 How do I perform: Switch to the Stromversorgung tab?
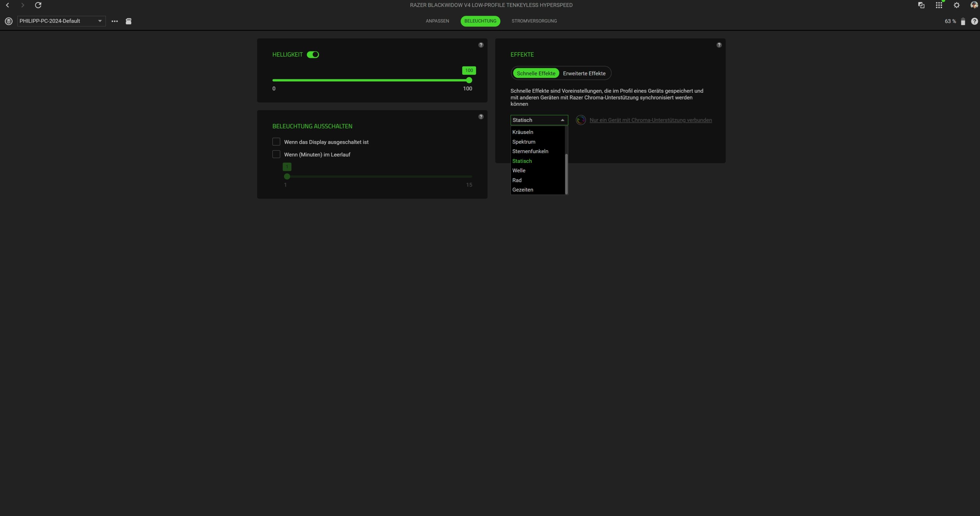tap(534, 21)
